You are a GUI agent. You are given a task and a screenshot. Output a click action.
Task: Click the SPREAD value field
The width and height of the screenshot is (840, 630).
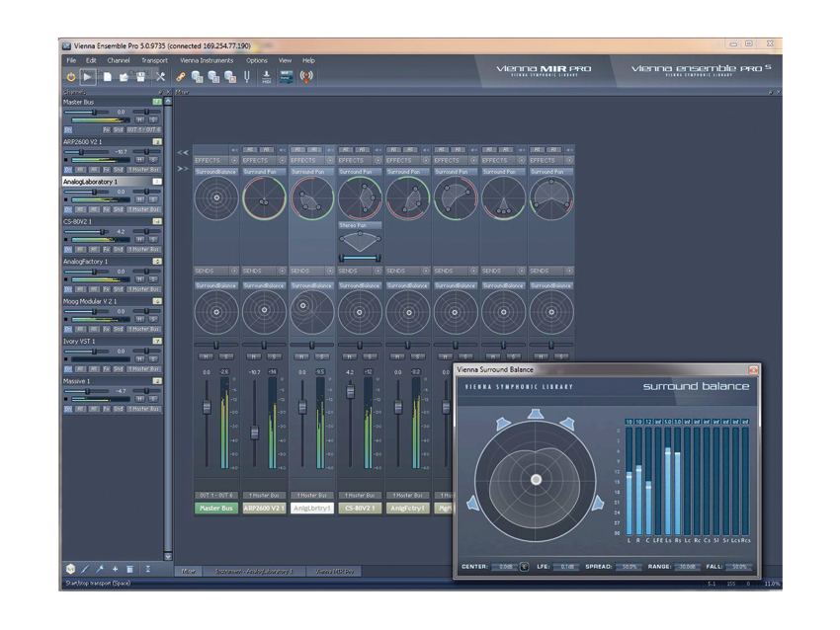629,566
